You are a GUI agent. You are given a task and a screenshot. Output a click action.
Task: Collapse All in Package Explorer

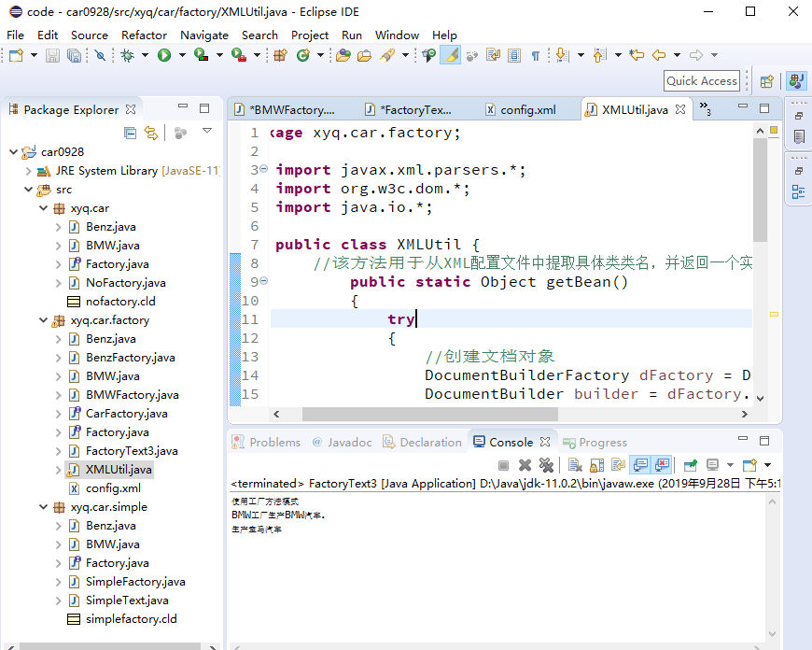[x=130, y=133]
